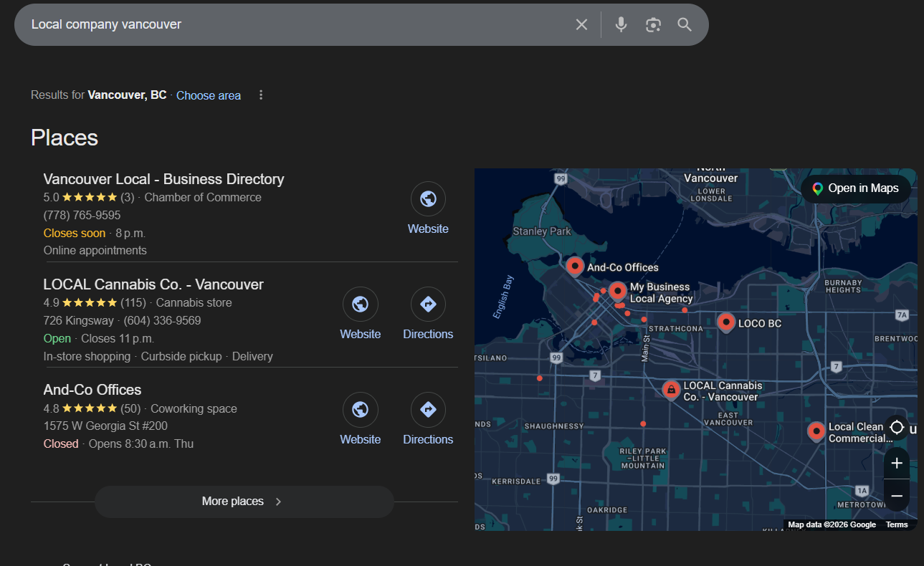Click the Chamber of Commerce category text
Screen dimensions: 924x566
click(203, 197)
